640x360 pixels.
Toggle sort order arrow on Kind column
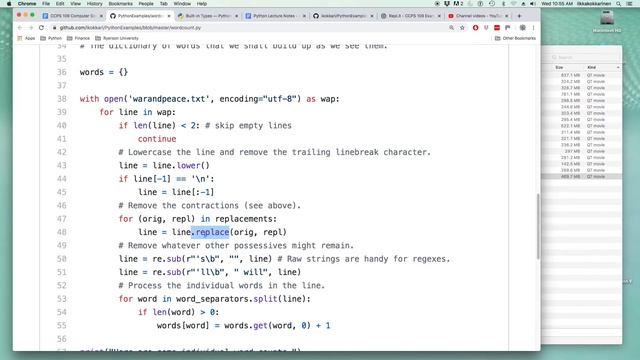618,67
